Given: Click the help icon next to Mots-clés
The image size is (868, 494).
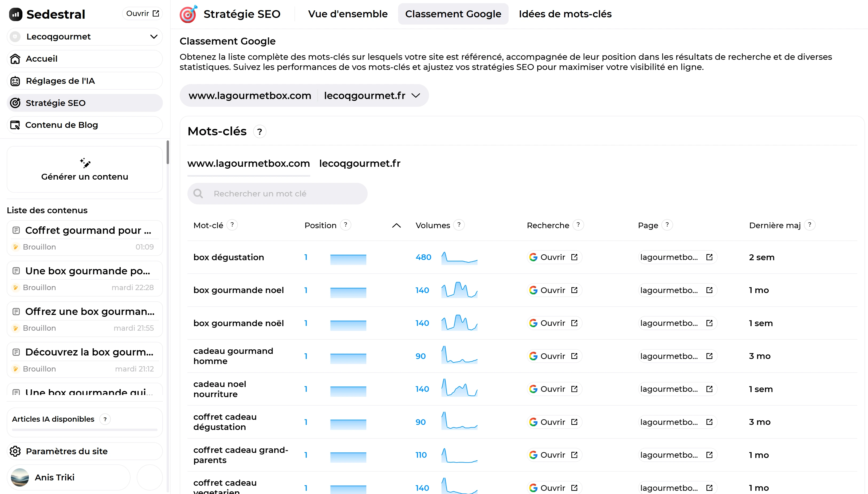Looking at the screenshot, I should click(x=260, y=132).
